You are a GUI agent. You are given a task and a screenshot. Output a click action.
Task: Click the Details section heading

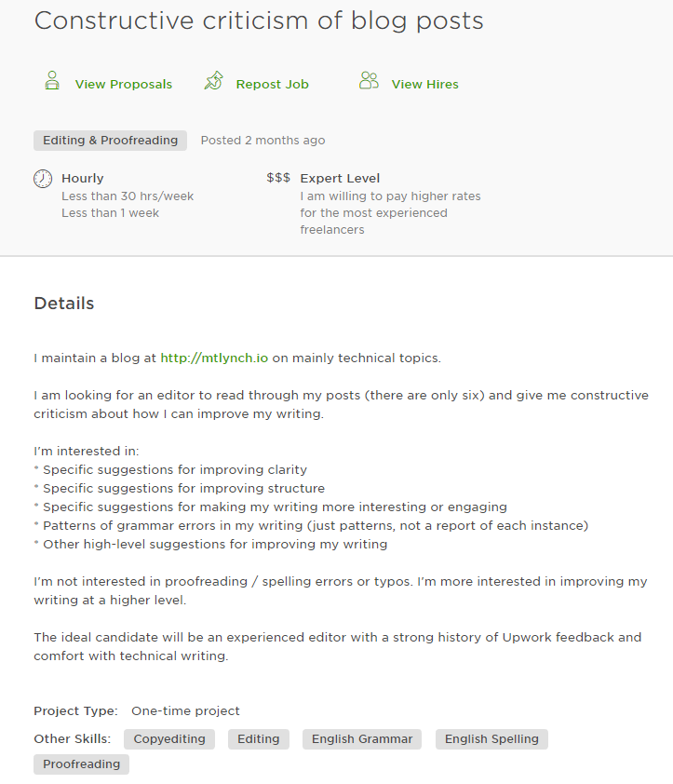(x=64, y=304)
